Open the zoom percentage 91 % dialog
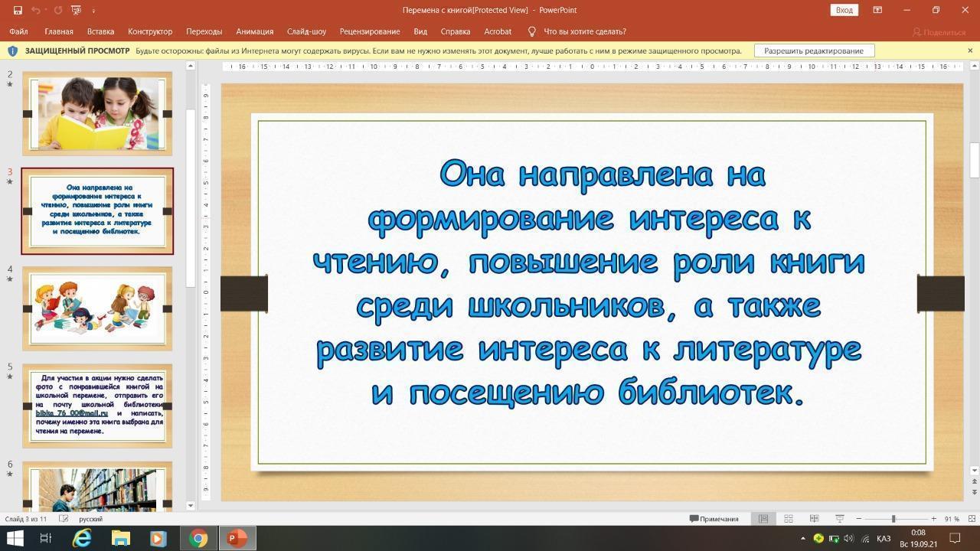Viewport: 980px width, 551px height. (x=951, y=519)
